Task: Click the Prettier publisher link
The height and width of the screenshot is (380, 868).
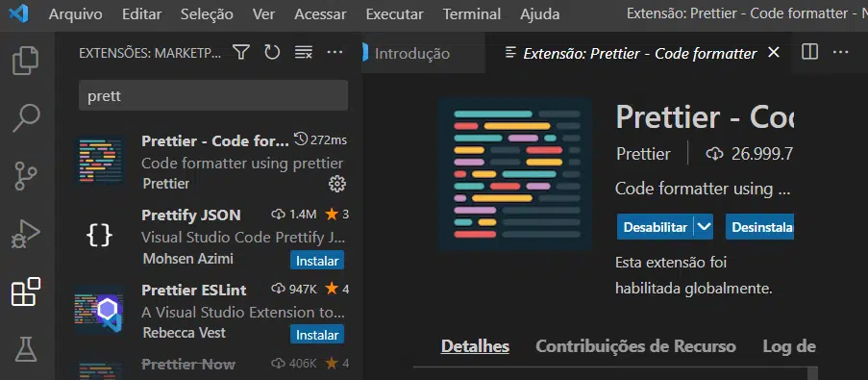Action: [x=643, y=154]
